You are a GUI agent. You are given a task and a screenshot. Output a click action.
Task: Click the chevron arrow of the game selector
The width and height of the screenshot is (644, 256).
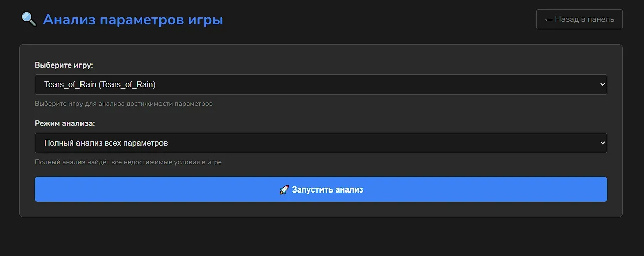(x=603, y=85)
